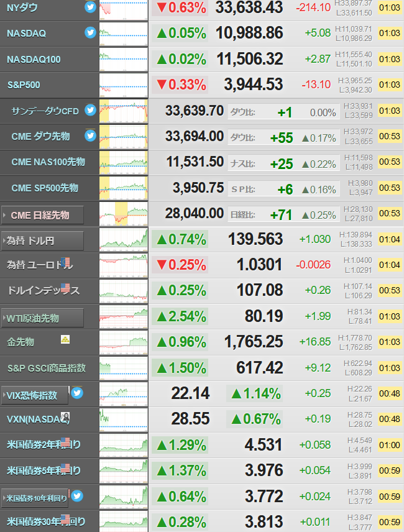Expand the WTI原油先物 button
Image resolution: width=404 pixels, height=532 pixels.
tap(42, 318)
